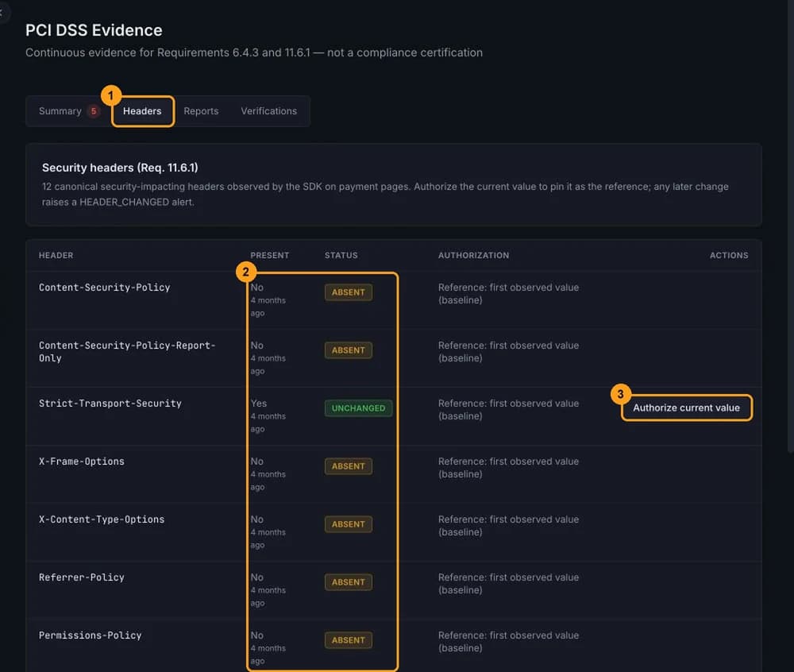Click the STATUS column heading
The height and width of the screenshot is (672, 794).
click(x=341, y=255)
